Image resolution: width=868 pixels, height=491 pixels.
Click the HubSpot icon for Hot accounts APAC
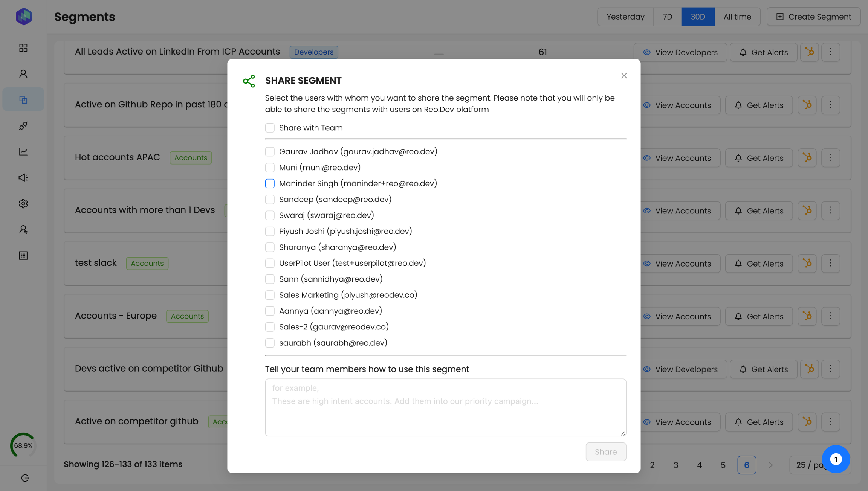[x=807, y=158]
